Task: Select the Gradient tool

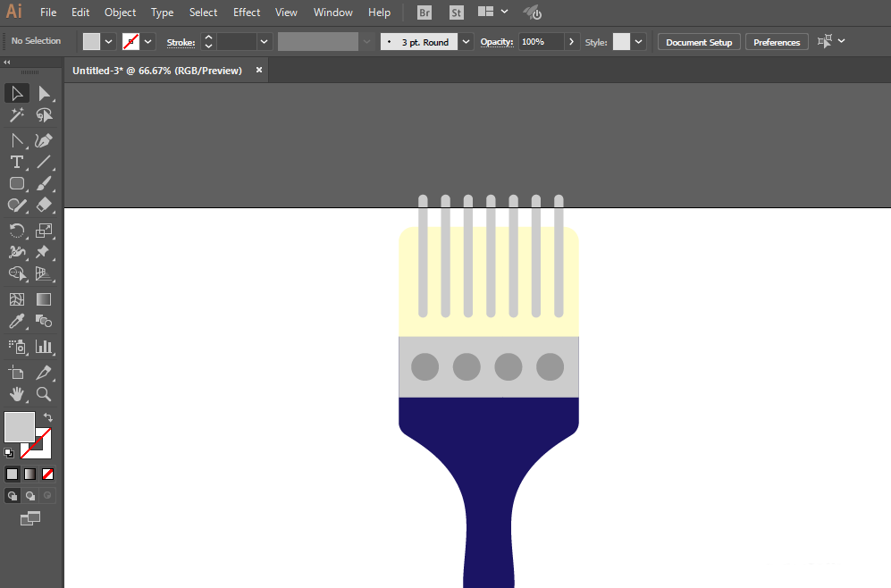Action: coord(44,299)
